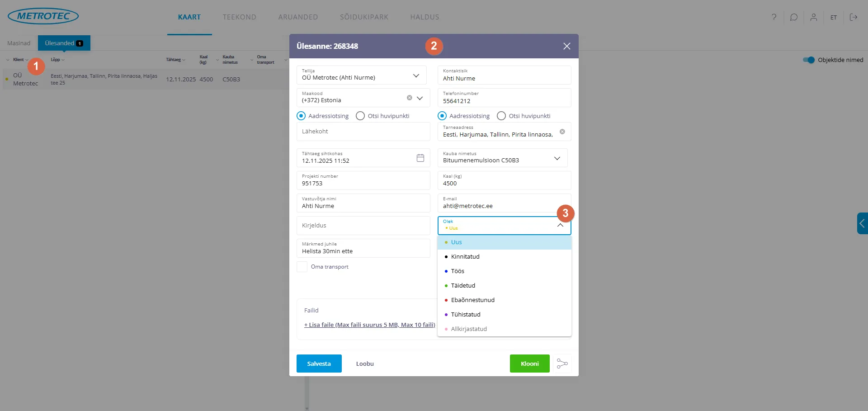
Task: Open the calendar picker for Tähtaeg sihtkohas
Action: tap(420, 158)
